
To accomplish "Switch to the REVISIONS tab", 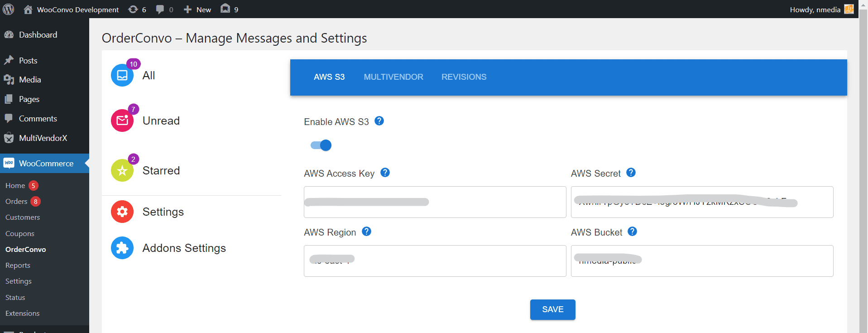I will pos(464,77).
